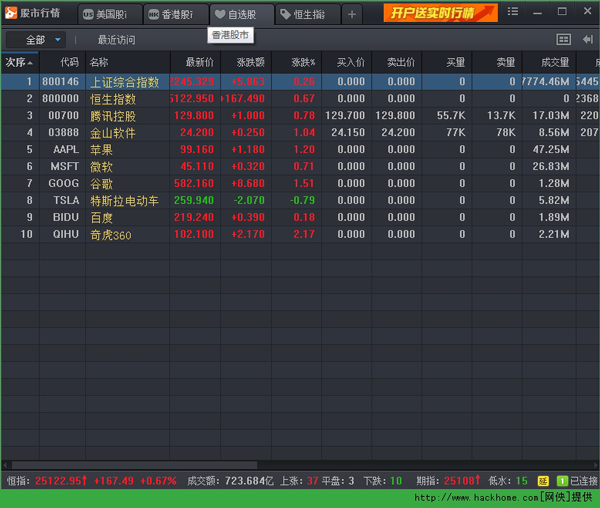The image size is (600, 508).
Task: Sort by the 次序 column header
Action: coord(18,62)
